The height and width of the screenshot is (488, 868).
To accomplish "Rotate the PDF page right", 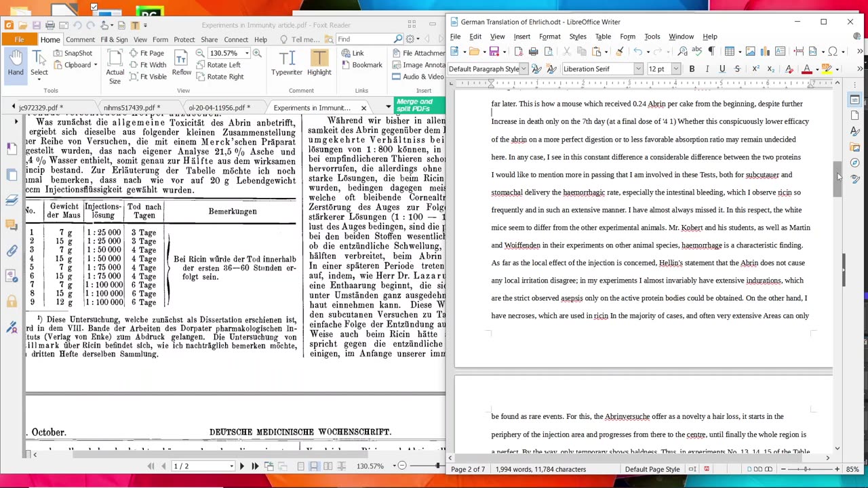I will point(220,77).
